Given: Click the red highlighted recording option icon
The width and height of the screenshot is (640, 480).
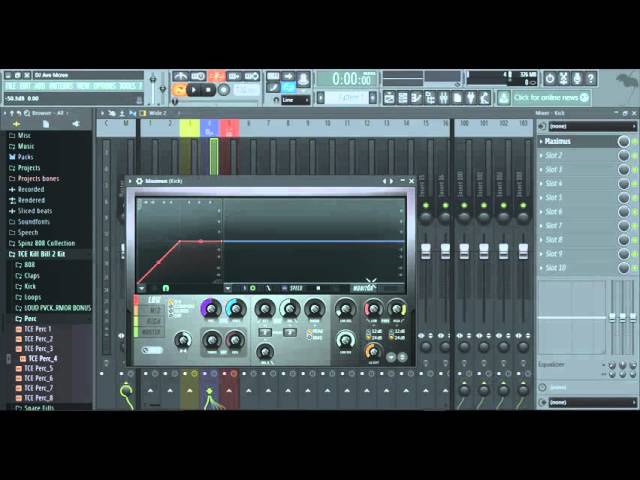Looking at the screenshot, I should (216, 76).
